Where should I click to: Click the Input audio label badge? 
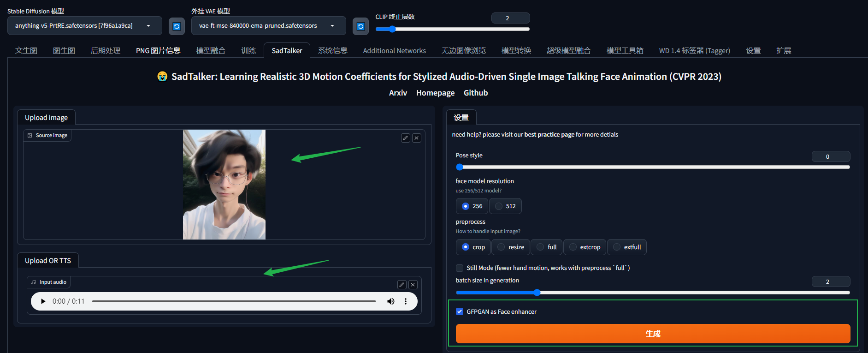click(x=49, y=282)
